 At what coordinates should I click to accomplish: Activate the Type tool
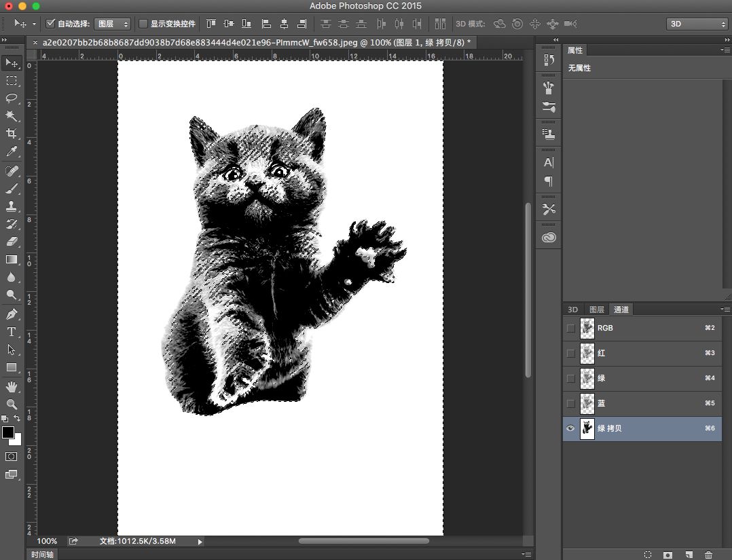[12, 332]
